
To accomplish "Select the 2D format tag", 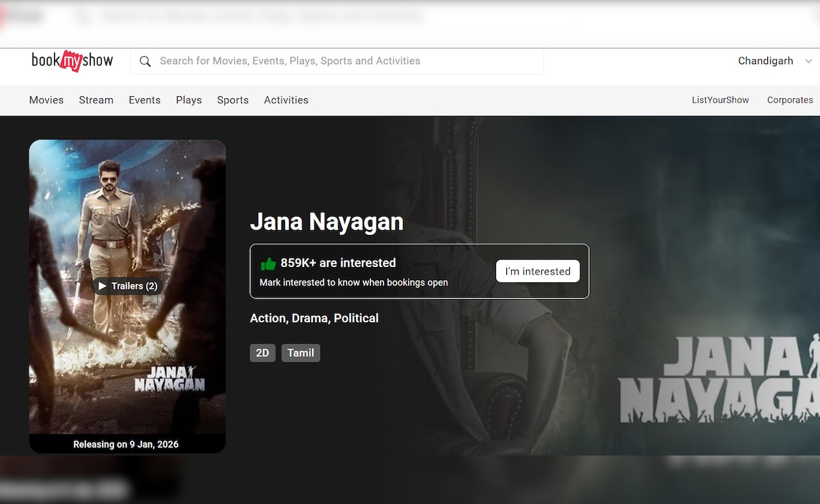I will tap(262, 353).
